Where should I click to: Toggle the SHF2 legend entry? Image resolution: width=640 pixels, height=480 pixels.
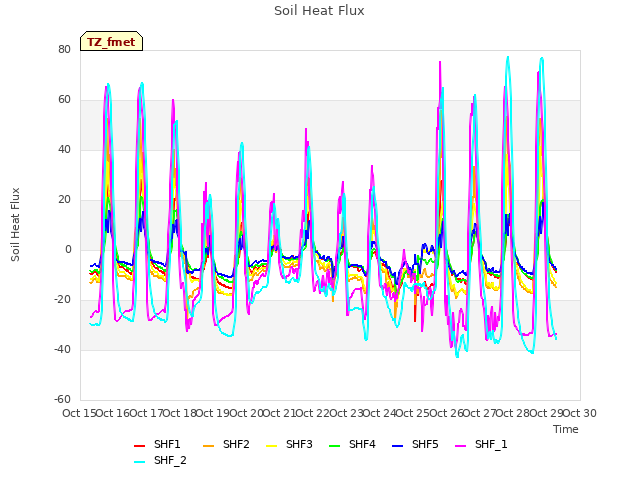(226, 444)
